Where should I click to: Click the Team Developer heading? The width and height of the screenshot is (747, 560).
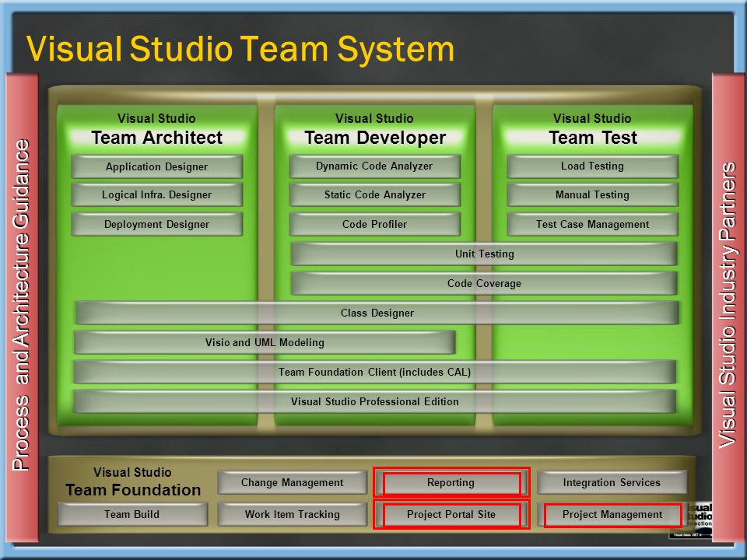[x=375, y=137]
